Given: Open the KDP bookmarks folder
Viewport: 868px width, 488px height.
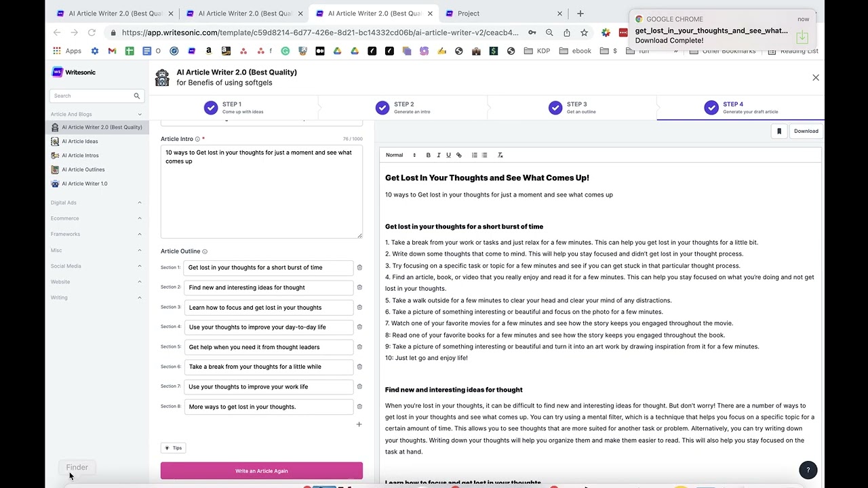Looking at the screenshot, I should pos(537,51).
